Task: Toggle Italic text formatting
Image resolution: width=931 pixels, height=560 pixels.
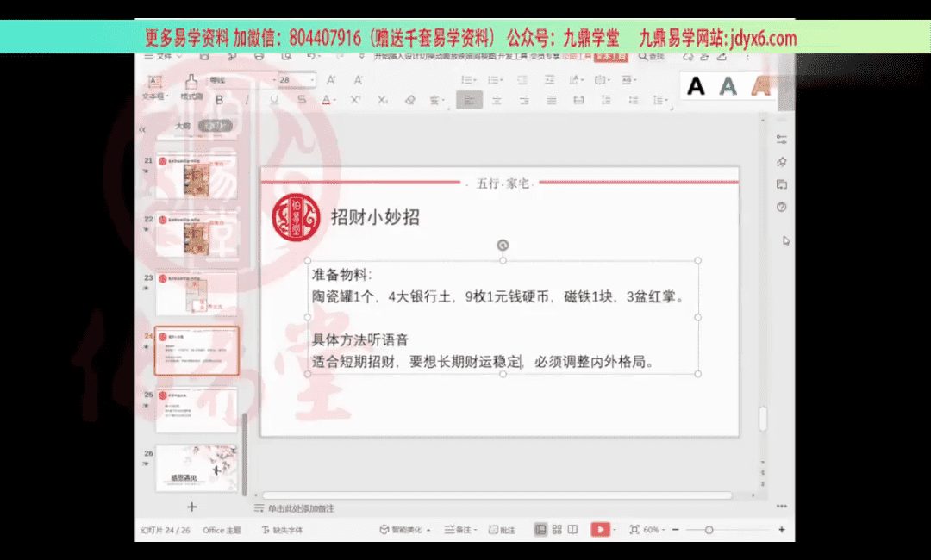Action: (247, 100)
